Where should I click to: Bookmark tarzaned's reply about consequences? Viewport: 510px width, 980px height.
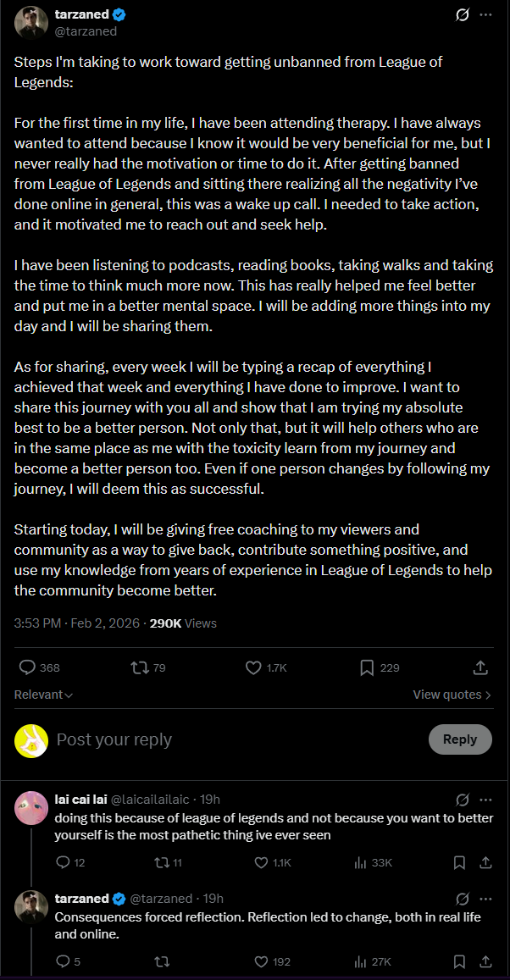point(459,961)
